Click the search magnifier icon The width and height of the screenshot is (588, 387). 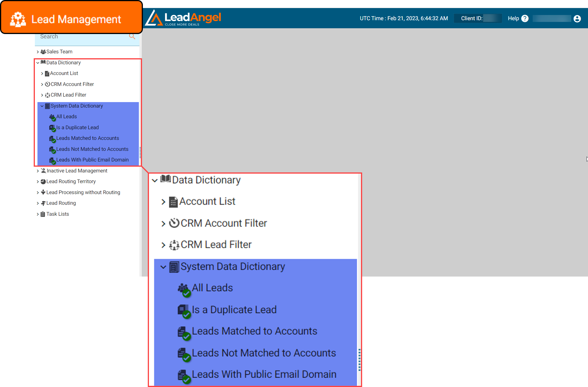coord(132,36)
